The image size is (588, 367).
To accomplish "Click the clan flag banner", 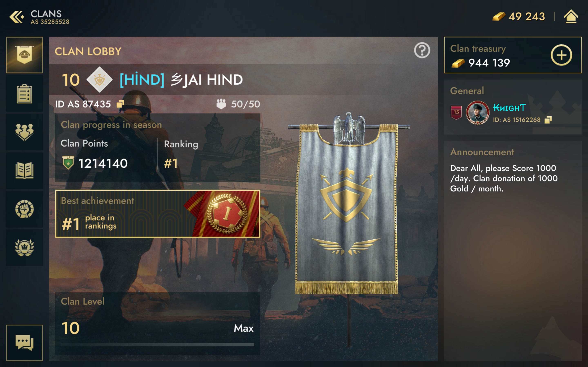I will pyautogui.click(x=347, y=204).
